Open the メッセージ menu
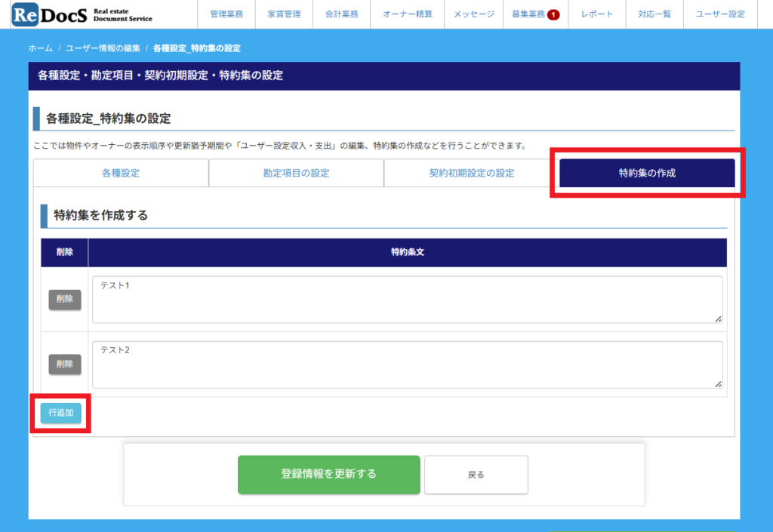The image size is (773, 532). point(474,14)
